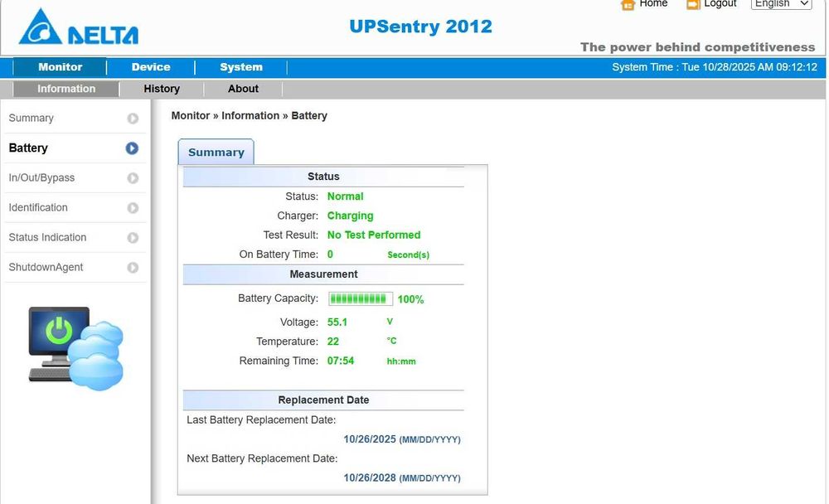This screenshot has height=504, width=829.
Task: Click the Status section header
Action: pos(323,177)
